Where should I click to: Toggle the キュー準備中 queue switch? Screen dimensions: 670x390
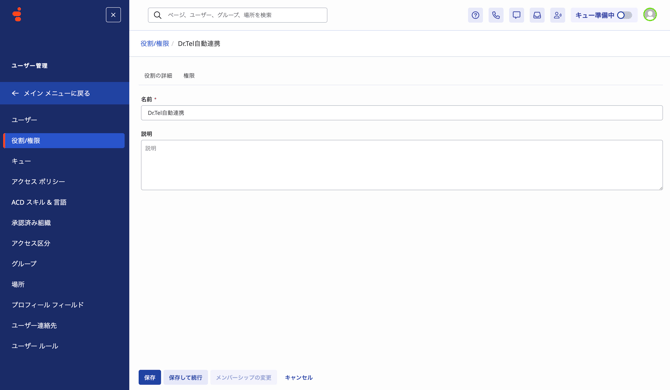(x=624, y=15)
